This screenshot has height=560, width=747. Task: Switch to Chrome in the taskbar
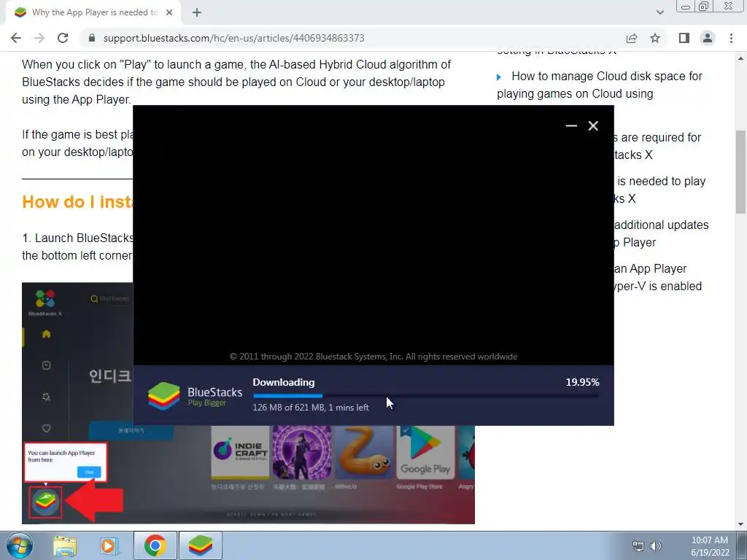(155, 545)
